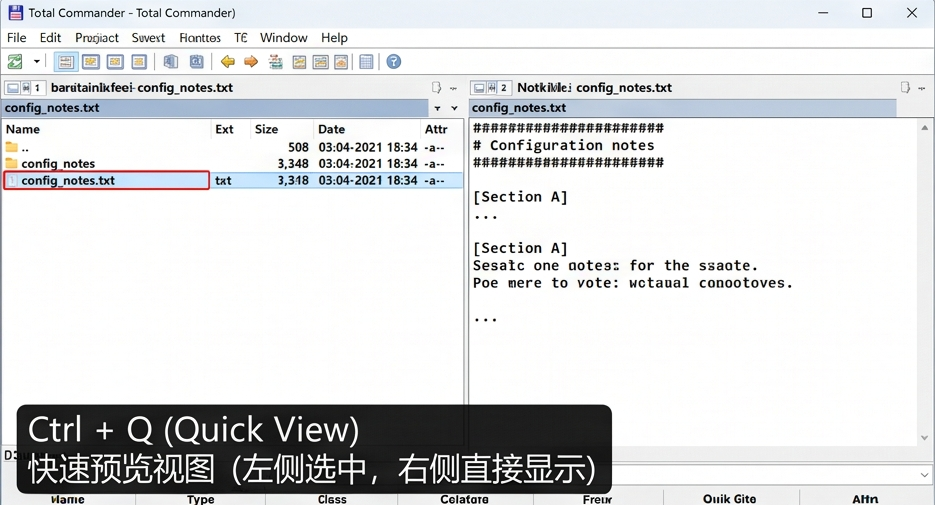Click the 'Ouik Gite' bottom bar button
The image size is (935, 505).
click(x=730, y=498)
